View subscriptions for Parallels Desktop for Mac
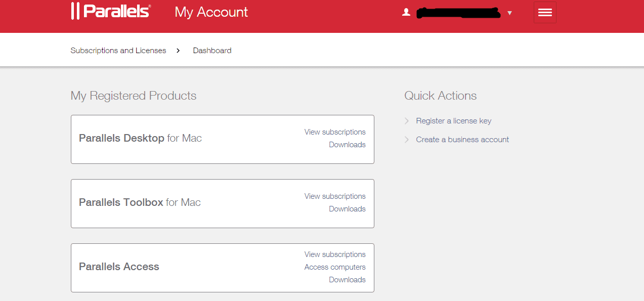Screen dimensions: 644x301 click(x=335, y=132)
